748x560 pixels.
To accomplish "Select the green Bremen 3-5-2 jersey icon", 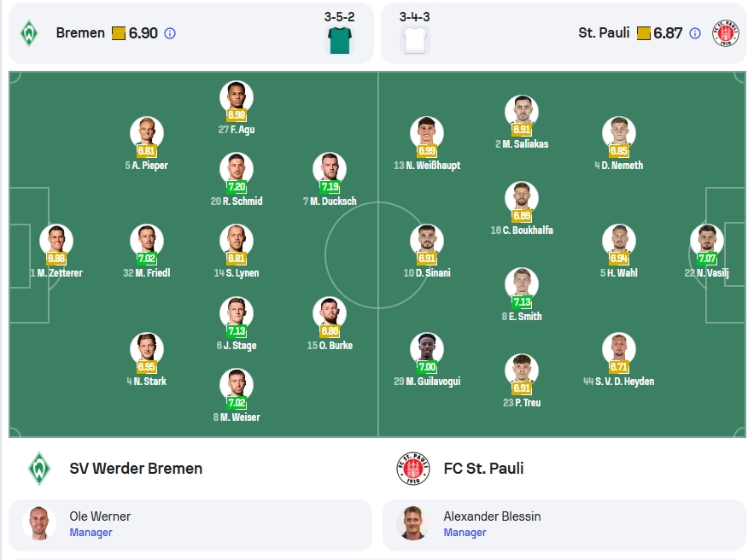I will tap(340, 40).
